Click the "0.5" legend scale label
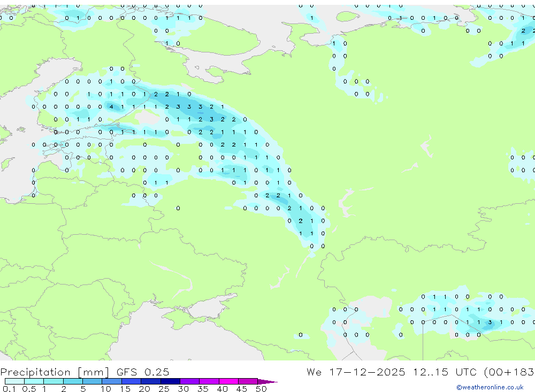 coord(29,389)
